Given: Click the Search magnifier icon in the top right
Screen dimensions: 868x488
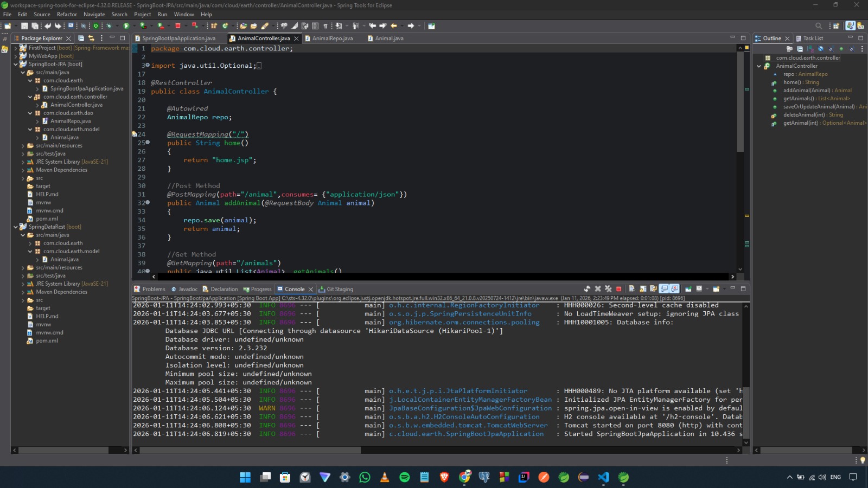Looking at the screenshot, I should 819,25.
